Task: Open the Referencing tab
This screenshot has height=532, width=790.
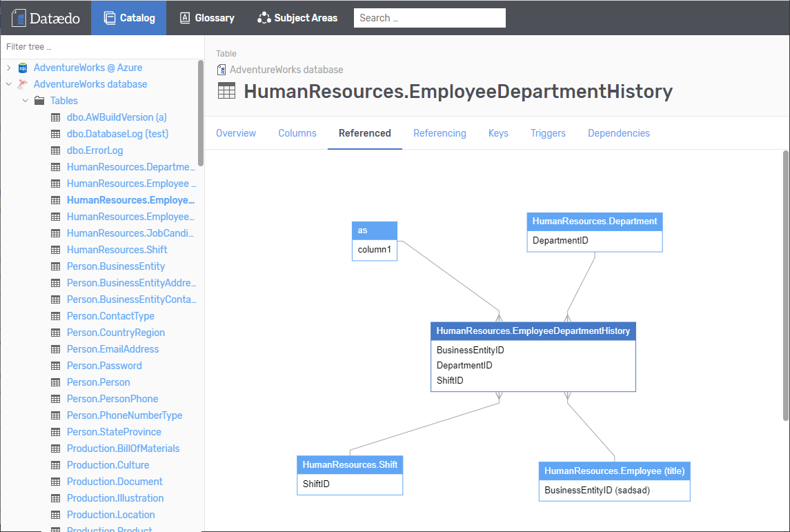Action: point(440,133)
